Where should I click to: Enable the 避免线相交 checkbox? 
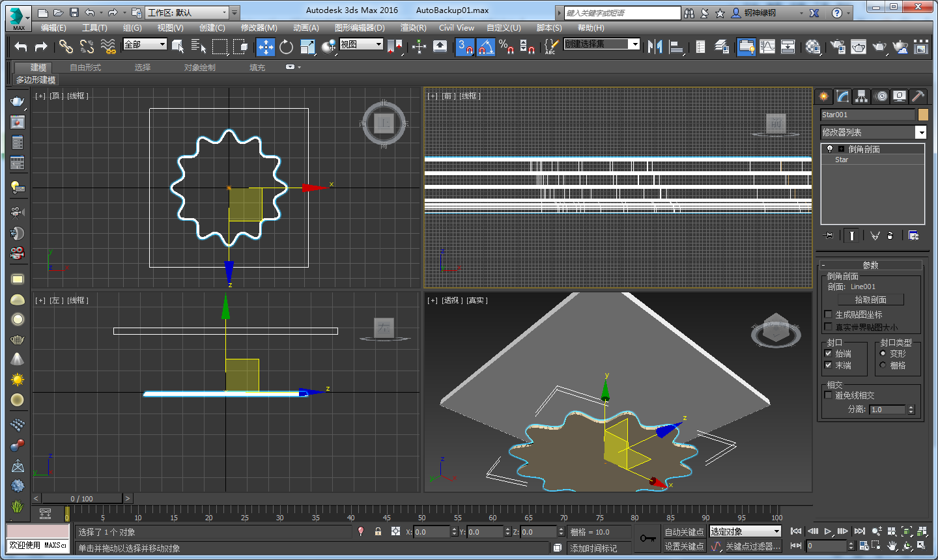[x=829, y=395]
